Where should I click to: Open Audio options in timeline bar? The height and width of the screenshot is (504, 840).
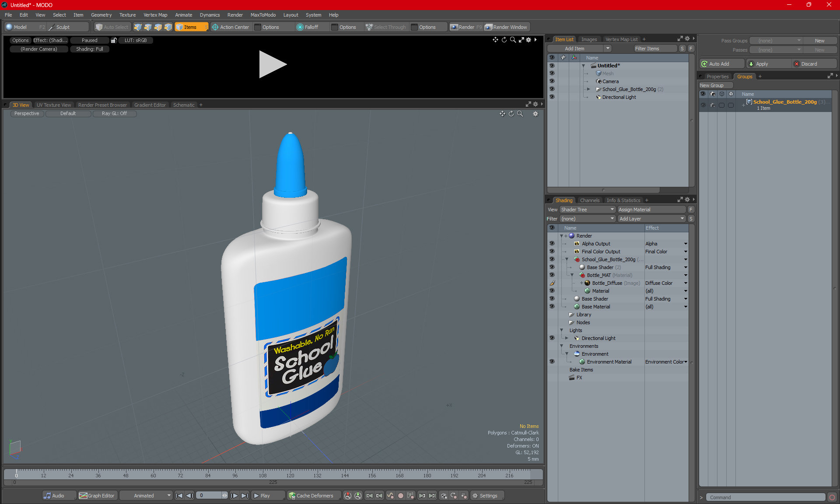click(59, 496)
